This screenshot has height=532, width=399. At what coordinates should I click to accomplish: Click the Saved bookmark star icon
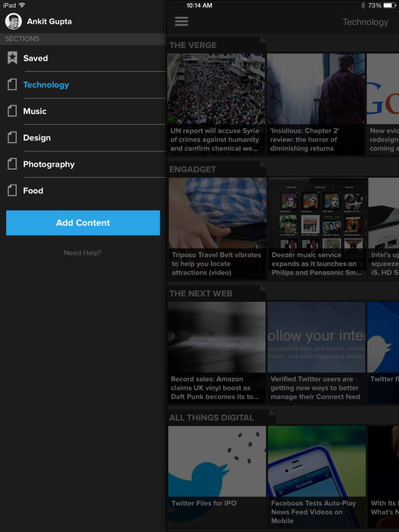(x=12, y=58)
